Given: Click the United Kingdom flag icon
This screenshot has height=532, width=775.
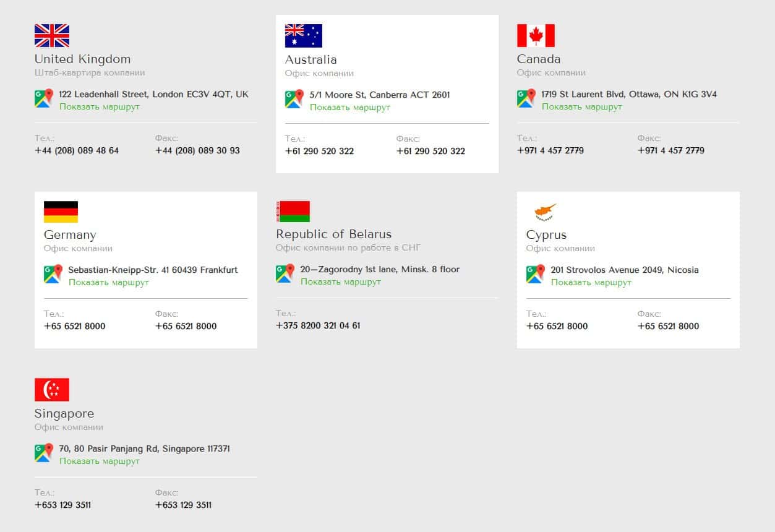Looking at the screenshot, I should (52, 36).
